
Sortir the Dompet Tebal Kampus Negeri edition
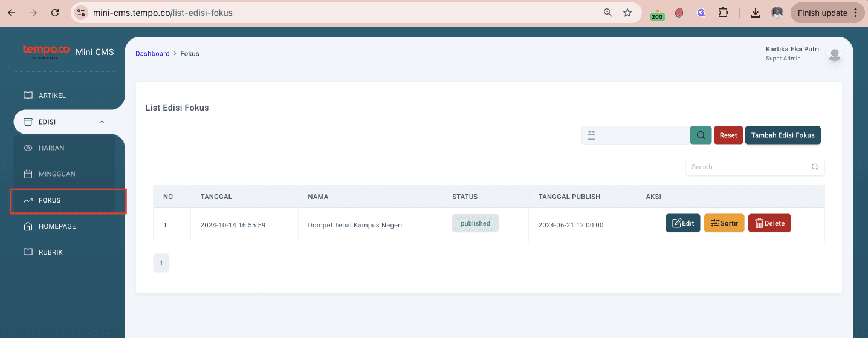(724, 223)
